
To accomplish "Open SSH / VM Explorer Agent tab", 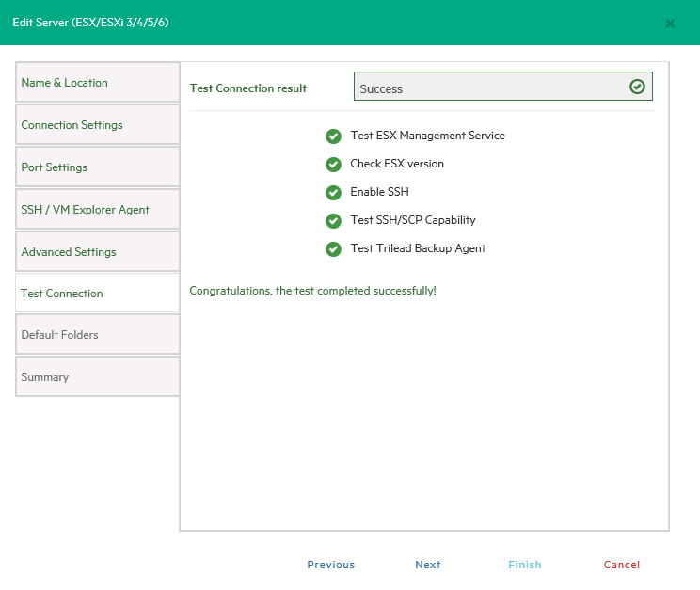I will pyautogui.click(x=98, y=210).
